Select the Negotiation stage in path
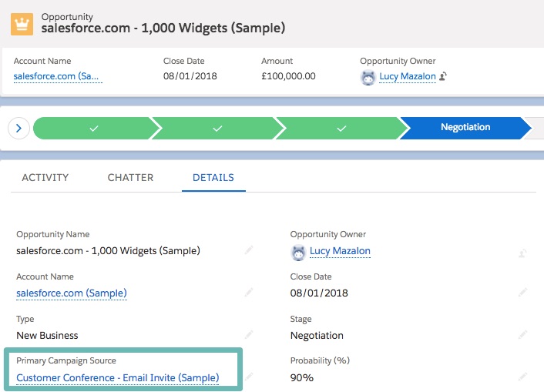This screenshot has width=544, height=392. pyautogui.click(x=465, y=128)
